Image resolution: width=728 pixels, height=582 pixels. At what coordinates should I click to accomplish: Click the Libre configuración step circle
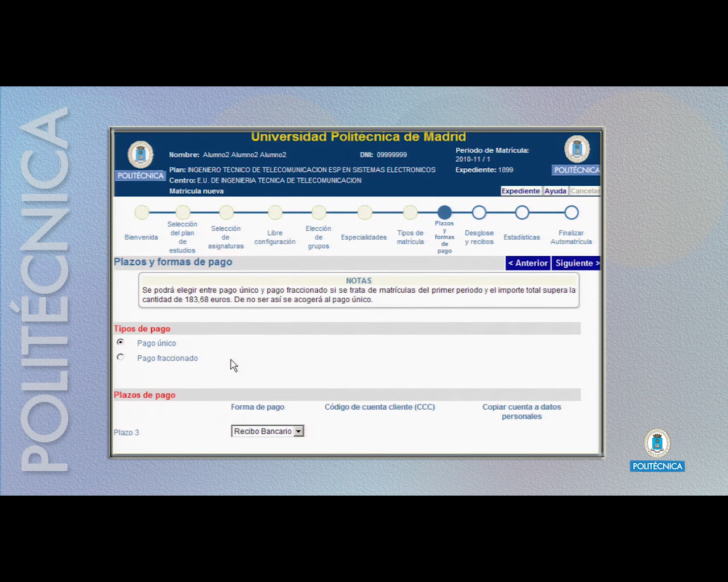[x=275, y=213]
